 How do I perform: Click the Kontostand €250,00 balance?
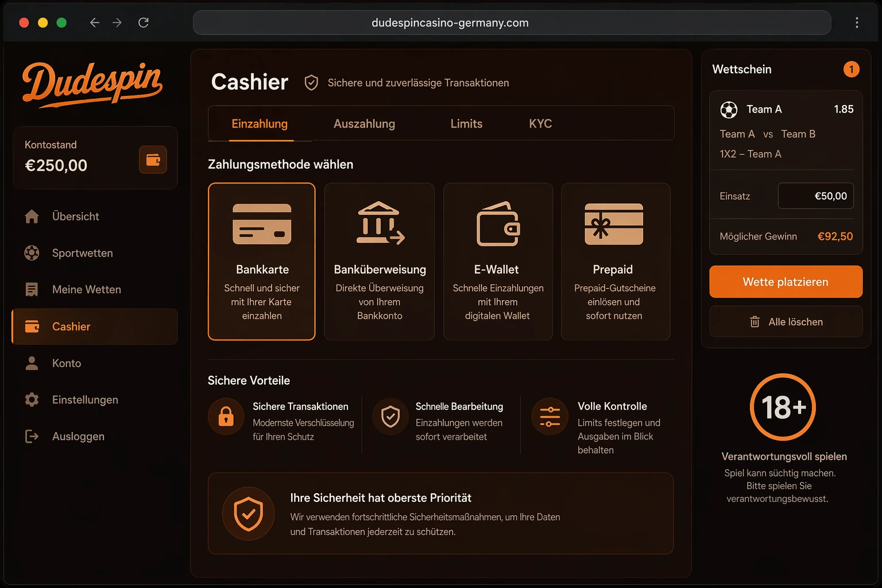[x=56, y=165]
